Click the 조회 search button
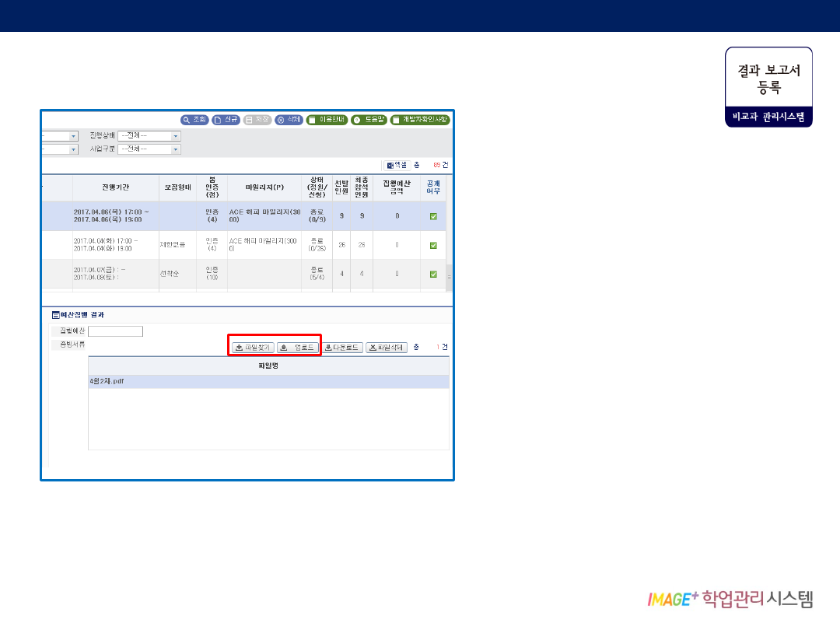Viewport: 840px width, 630px height. [194, 120]
